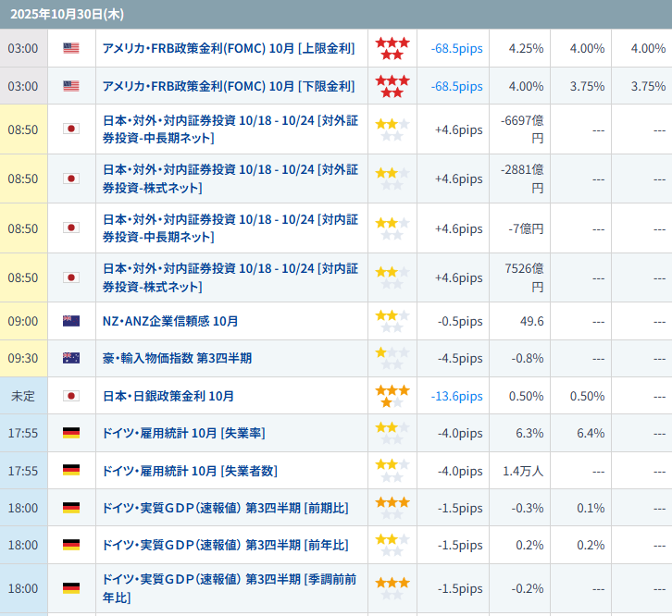
Task: Open アメリカ・FRB政策金利 上限金利 event link
Action: pos(228,48)
